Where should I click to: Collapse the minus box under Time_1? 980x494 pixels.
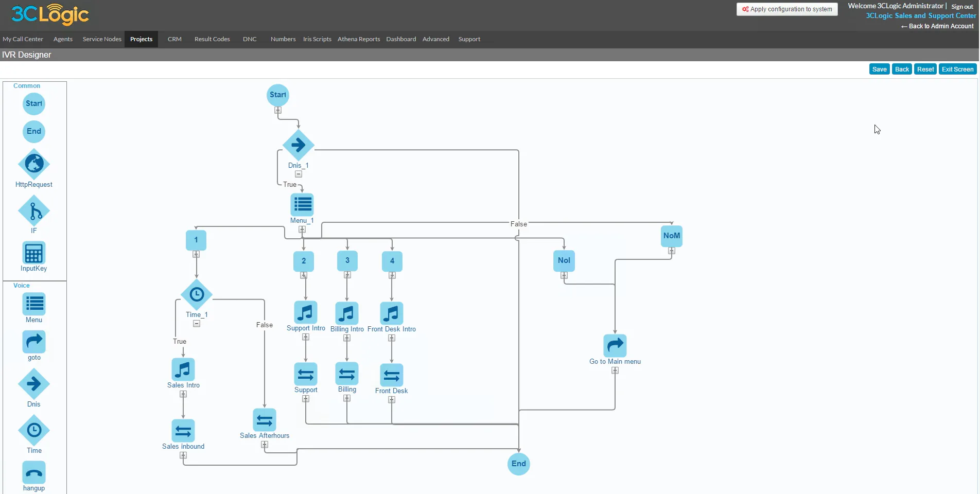coord(197,324)
